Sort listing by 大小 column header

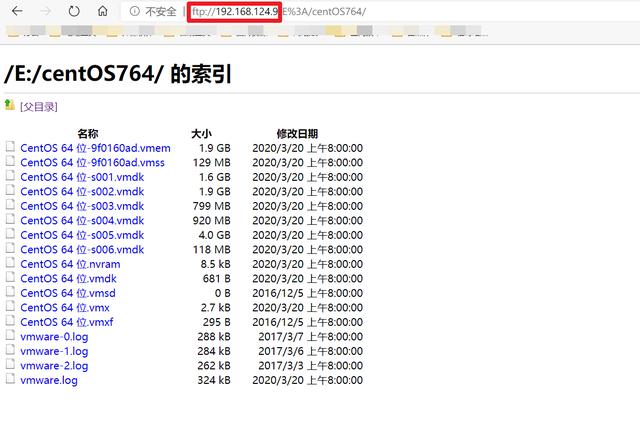point(201,133)
